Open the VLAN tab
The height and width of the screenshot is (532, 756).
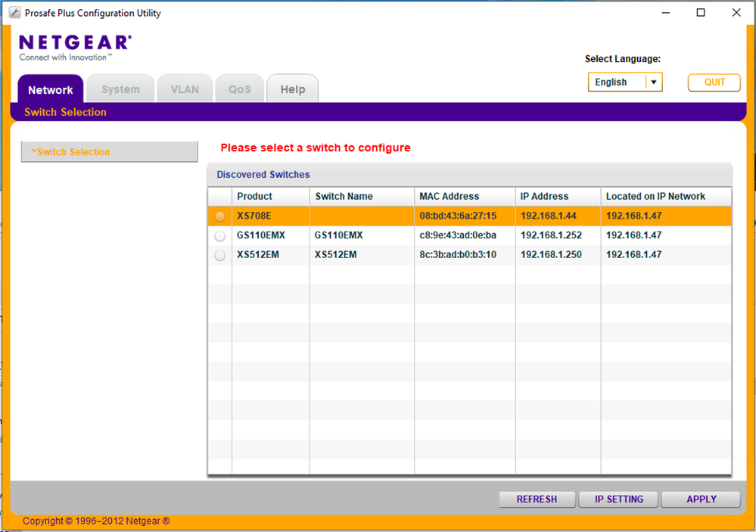click(185, 89)
